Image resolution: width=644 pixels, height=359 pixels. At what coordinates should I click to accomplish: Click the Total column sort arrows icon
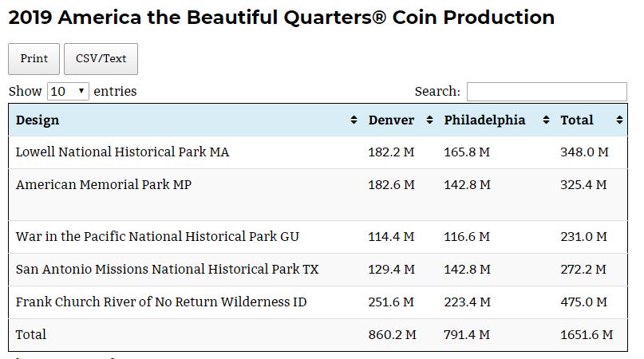(x=619, y=120)
